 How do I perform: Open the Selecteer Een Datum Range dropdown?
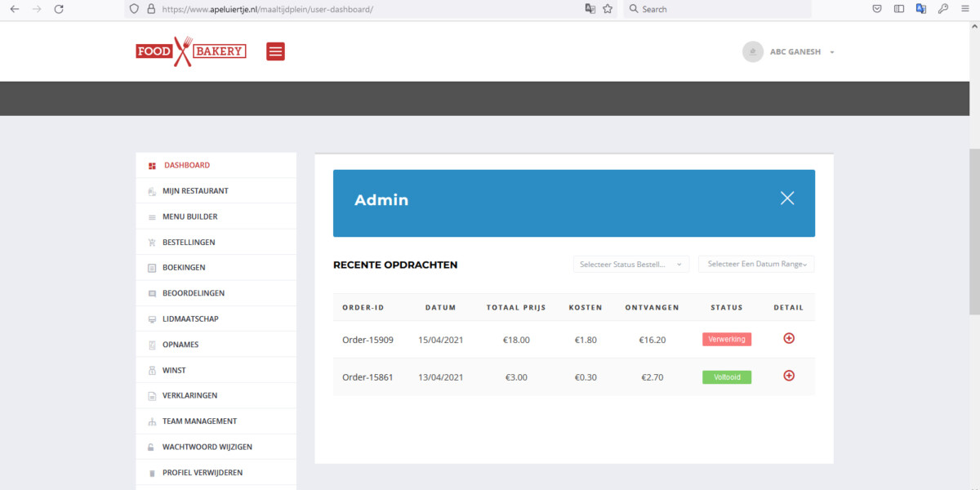(x=756, y=265)
